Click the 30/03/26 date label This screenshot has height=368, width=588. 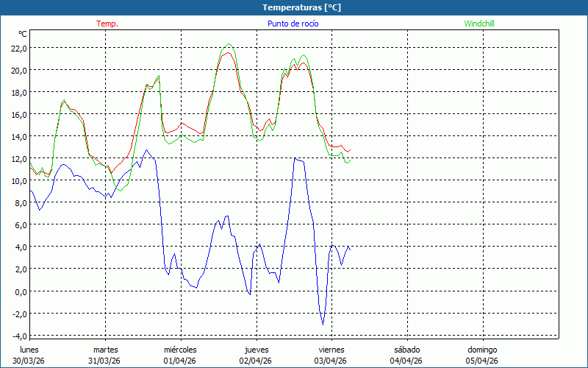tap(29, 361)
